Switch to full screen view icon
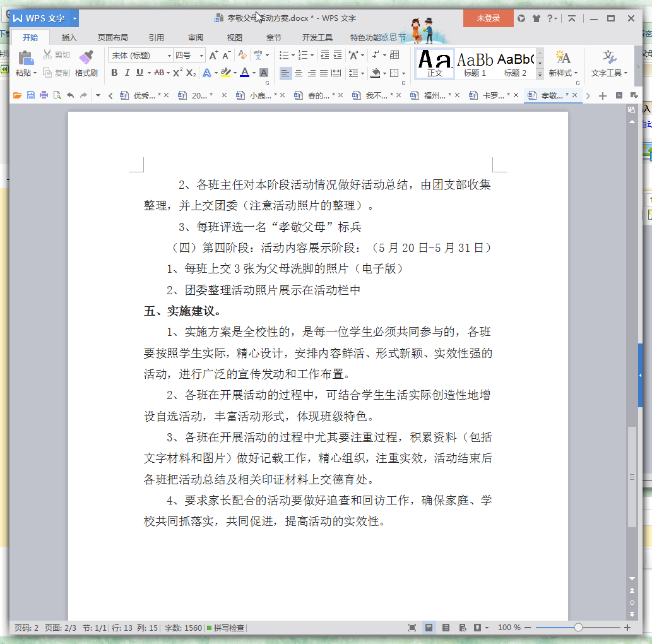652x644 pixels. pos(412,628)
